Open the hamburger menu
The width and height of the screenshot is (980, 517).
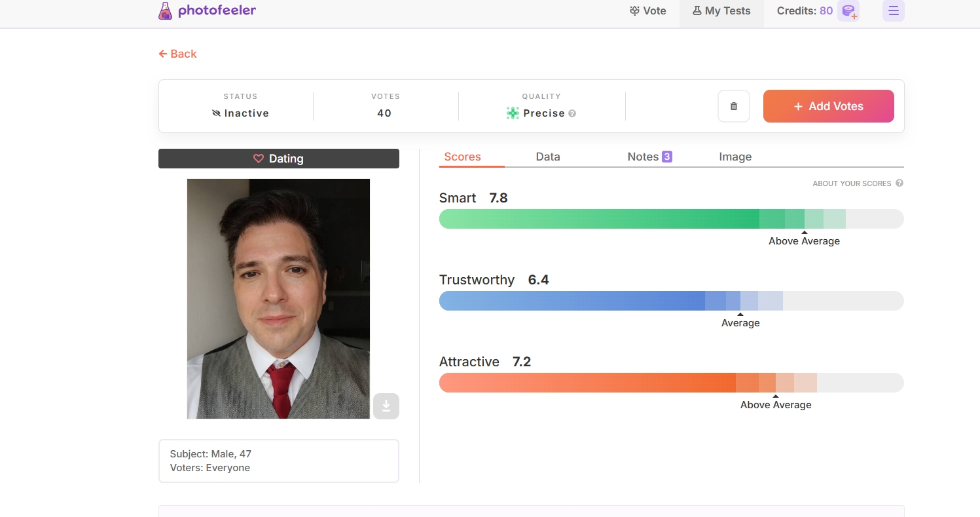[894, 10]
